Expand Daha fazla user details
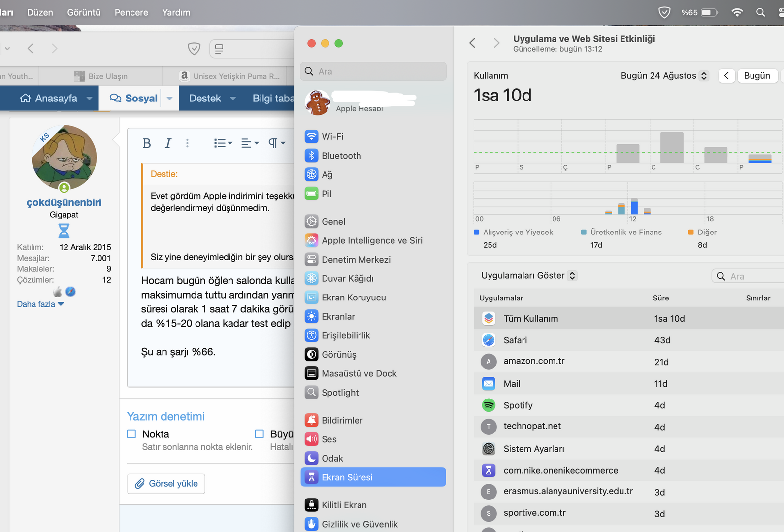Screen dimensions: 784x532 pyautogui.click(x=40, y=304)
